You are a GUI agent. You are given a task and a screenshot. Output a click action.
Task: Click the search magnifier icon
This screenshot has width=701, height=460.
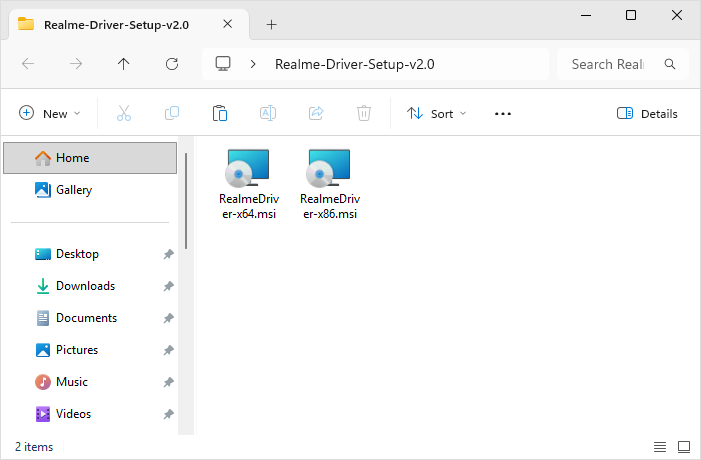[x=670, y=64]
